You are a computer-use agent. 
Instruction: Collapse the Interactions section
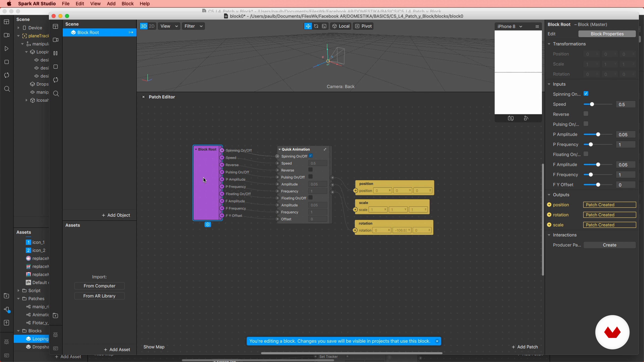[x=549, y=235]
